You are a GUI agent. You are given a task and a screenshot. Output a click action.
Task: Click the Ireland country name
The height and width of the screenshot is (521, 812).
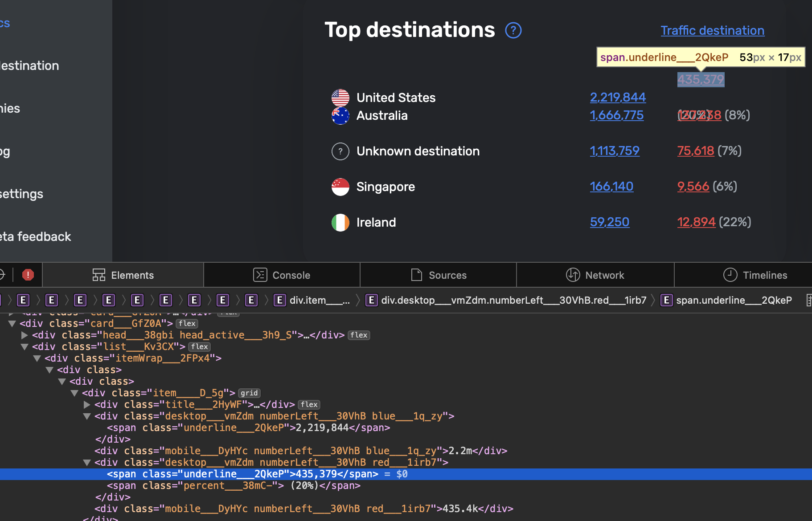[376, 222]
